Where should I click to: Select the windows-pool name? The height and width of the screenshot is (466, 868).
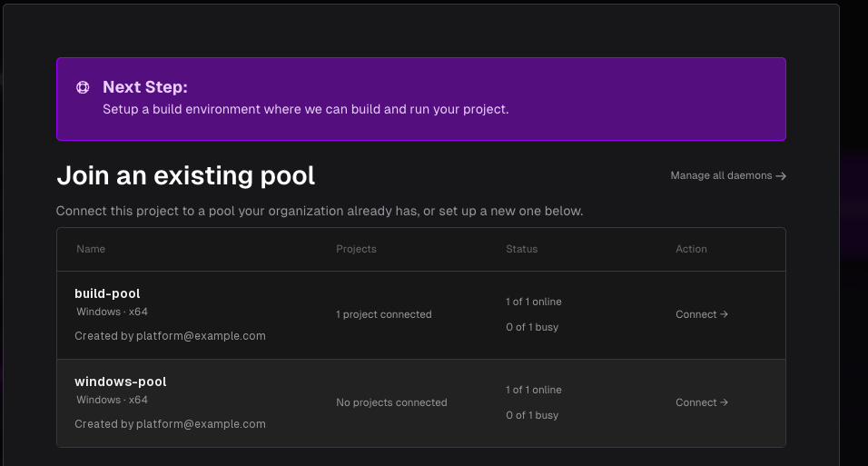click(121, 382)
